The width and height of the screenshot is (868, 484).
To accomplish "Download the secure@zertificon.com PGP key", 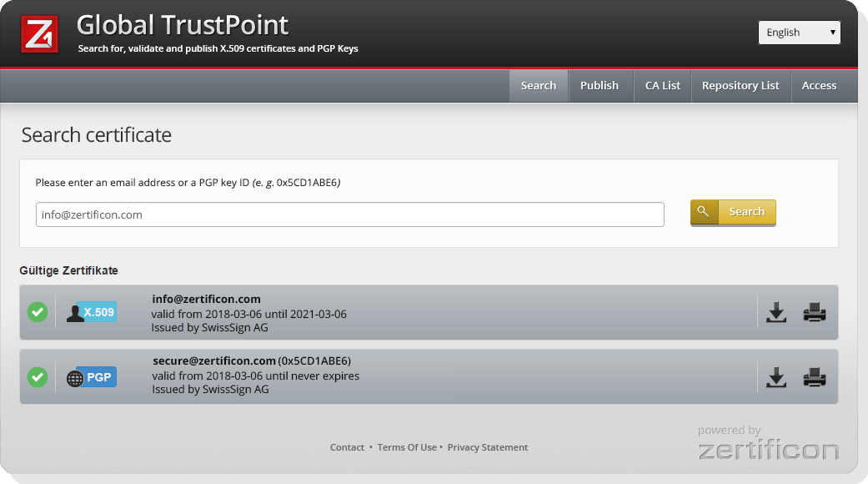I will pyautogui.click(x=776, y=377).
